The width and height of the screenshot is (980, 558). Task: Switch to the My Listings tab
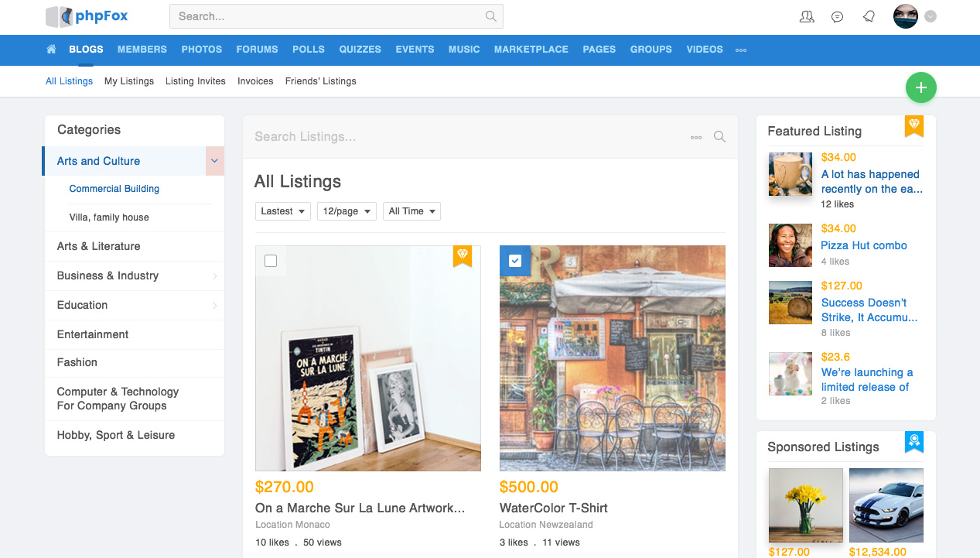click(x=129, y=80)
